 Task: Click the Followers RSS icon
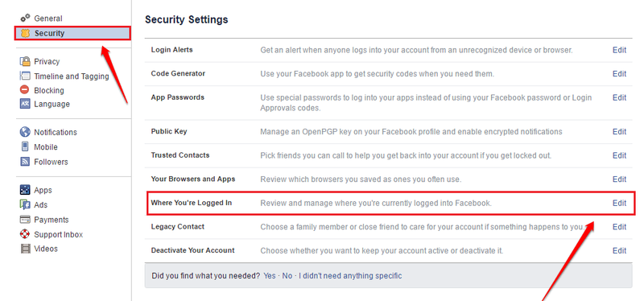(x=26, y=162)
